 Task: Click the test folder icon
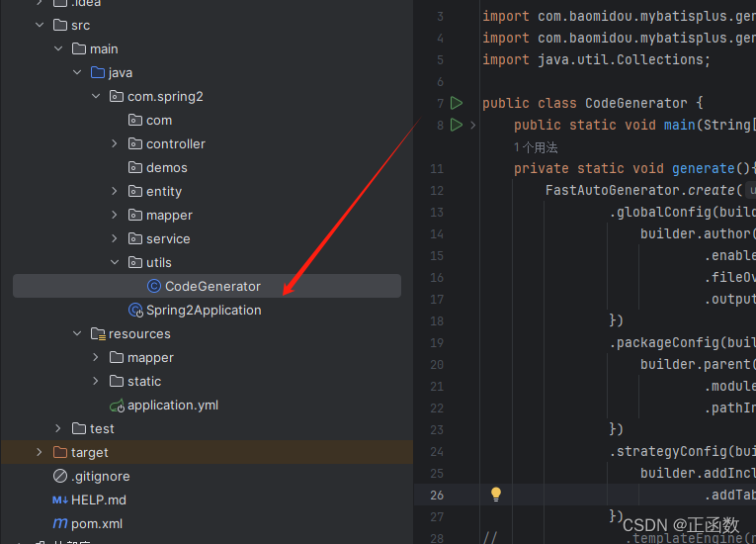[x=79, y=428]
